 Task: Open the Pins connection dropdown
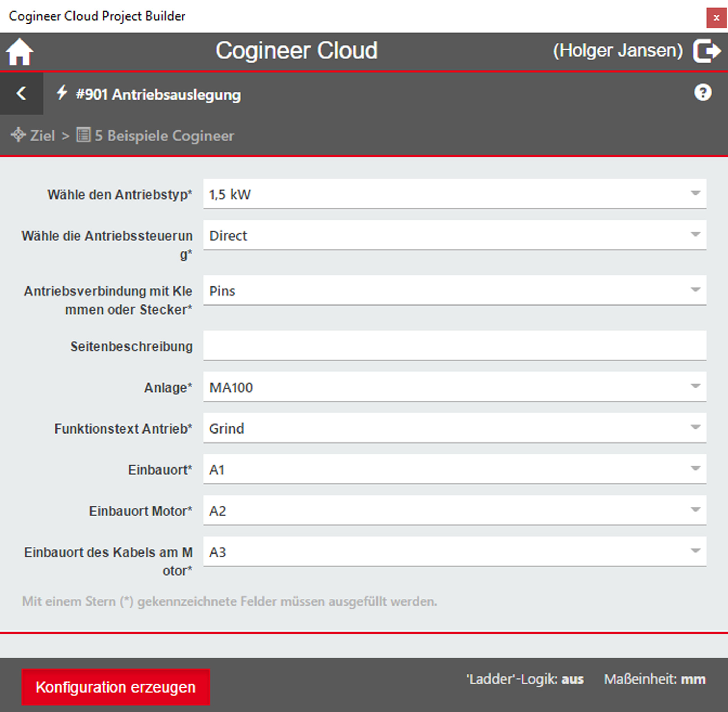click(x=454, y=290)
